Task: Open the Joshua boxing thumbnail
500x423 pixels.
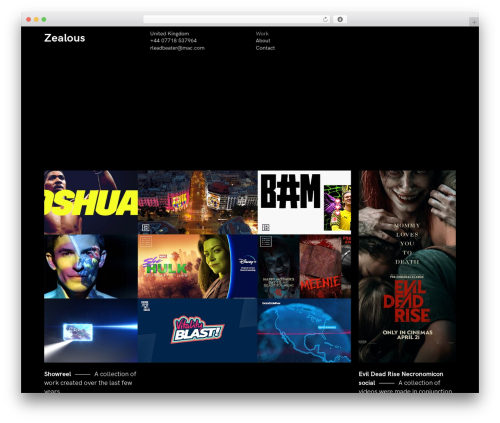Action: click(91, 202)
